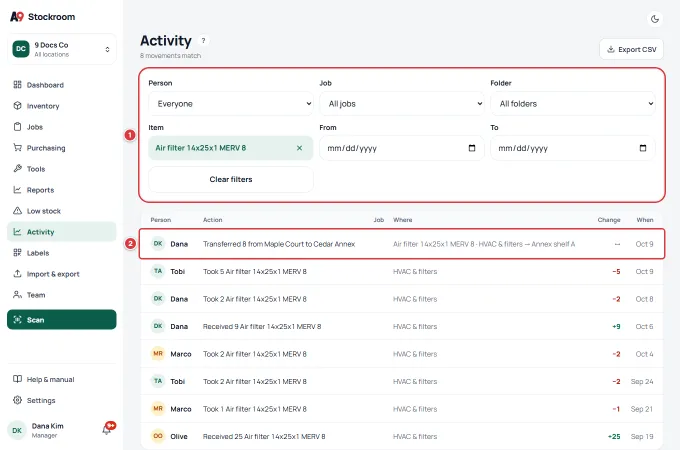The image size is (680, 450).
Task: Select row Took 5 Air filter by Tobi
Action: click(402, 271)
